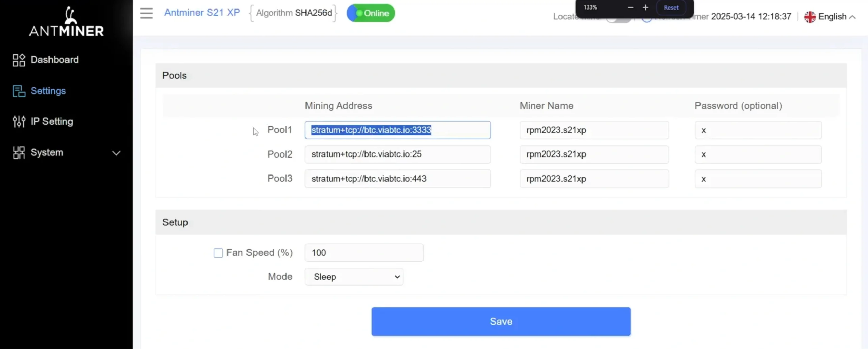Viewport: 868px width, 349px height.
Task: Click the hamburger menu icon
Action: [x=146, y=13]
